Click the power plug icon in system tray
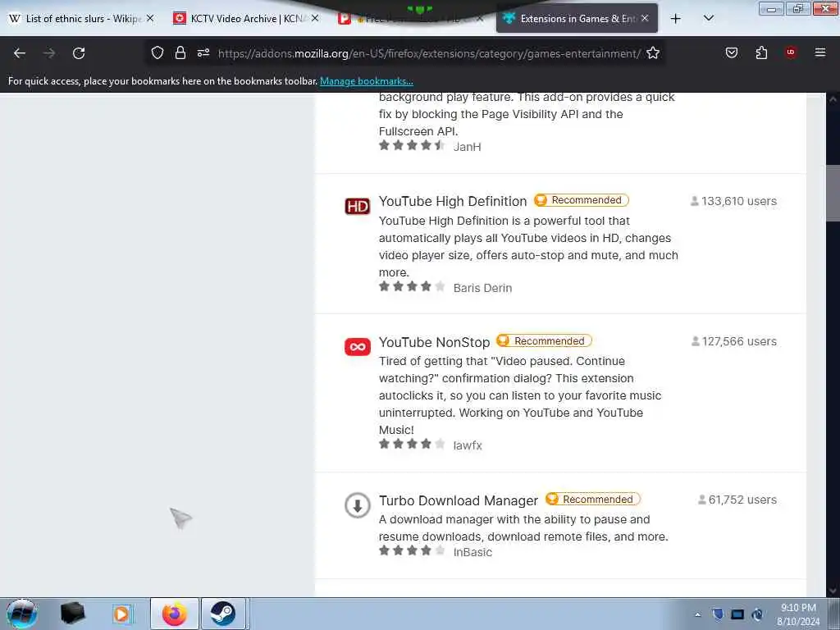 (757, 614)
